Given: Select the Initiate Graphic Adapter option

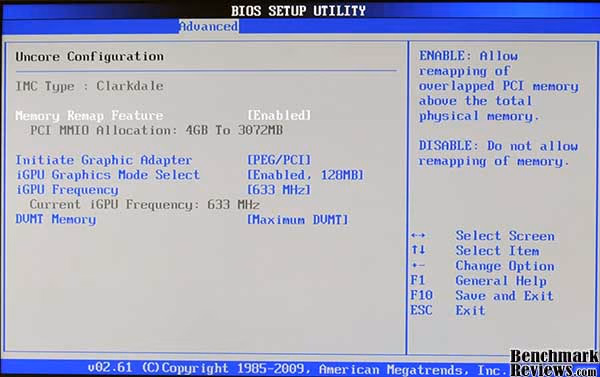Looking at the screenshot, I should click(x=104, y=160).
